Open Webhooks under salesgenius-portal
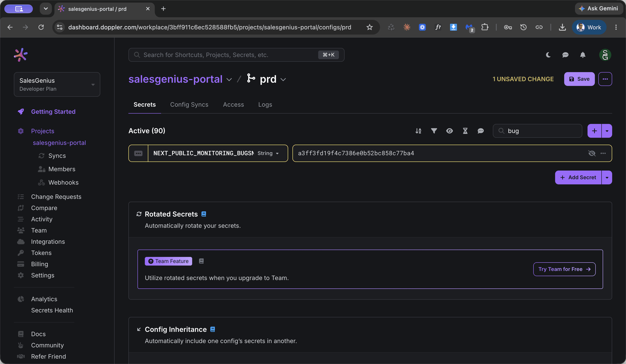626x364 pixels. coord(63,183)
